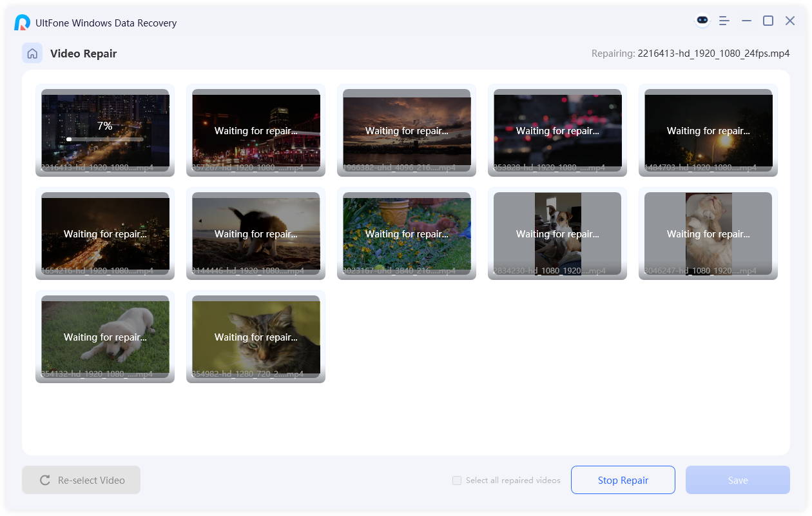Click the 3023167-uhd garden flowers thumbnail
Image resolution: width=812 pixels, height=516 pixels.
(407, 233)
